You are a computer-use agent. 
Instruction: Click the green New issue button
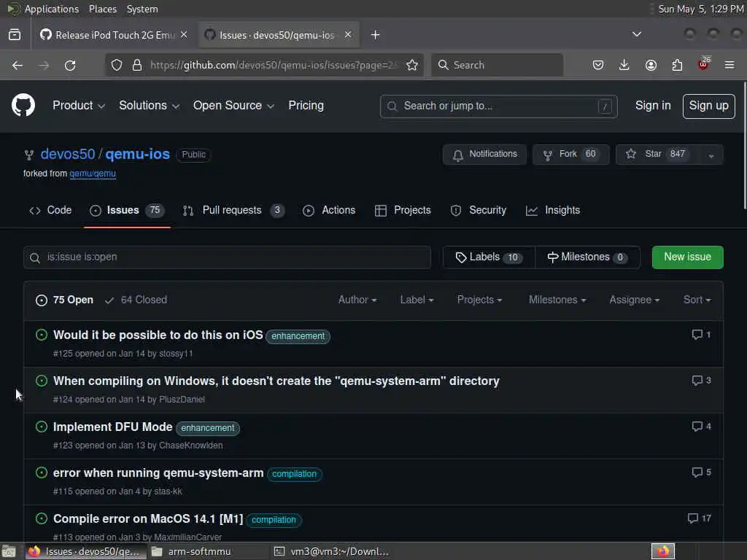coord(687,257)
